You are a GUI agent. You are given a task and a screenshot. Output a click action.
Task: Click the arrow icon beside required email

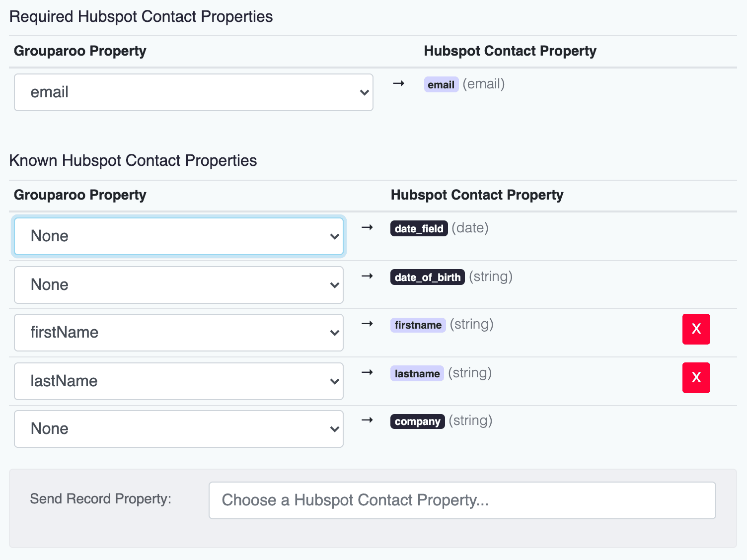(398, 83)
